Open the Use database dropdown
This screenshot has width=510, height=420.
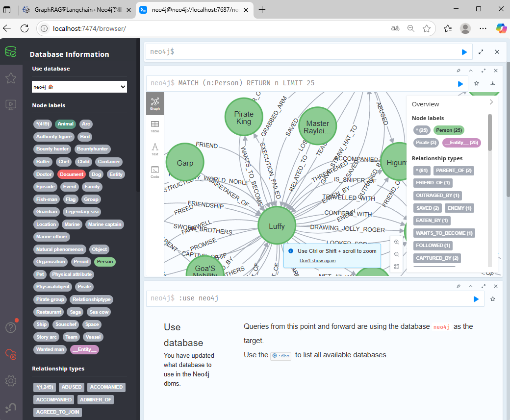tap(79, 87)
